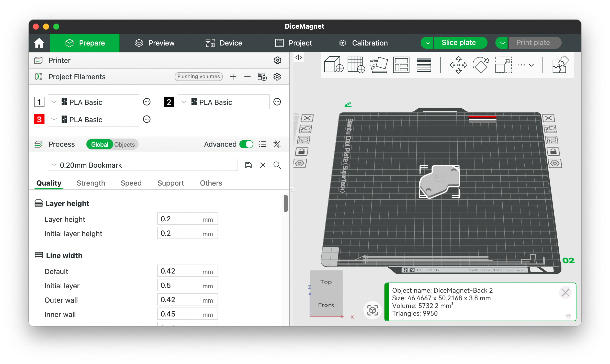Toggle right plate settings eye icon
Image resolution: width=610 pixels, height=364 pixels.
(555, 163)
